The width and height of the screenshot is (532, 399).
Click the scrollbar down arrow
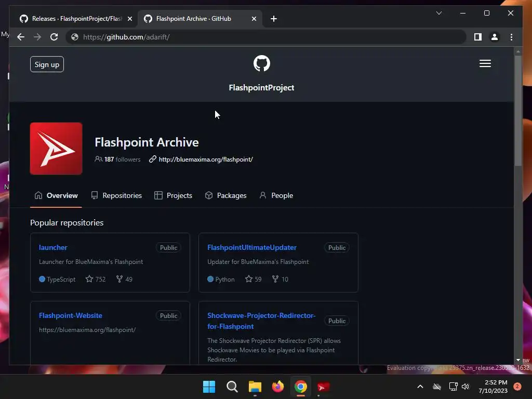(518, 360)
